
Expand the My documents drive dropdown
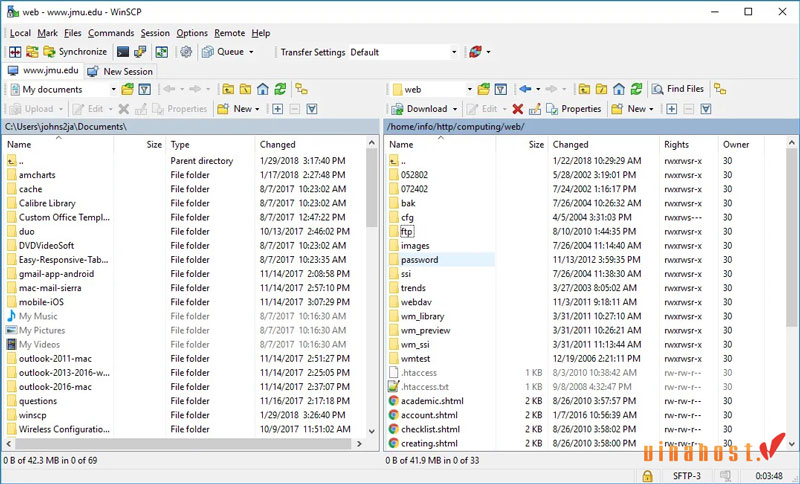(x=113, y=90)
